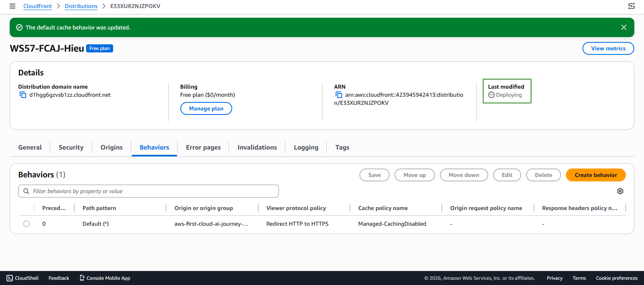Click the d1hgg6gzvsb1zz.cloudfront.net domain text

click(70, 95)
